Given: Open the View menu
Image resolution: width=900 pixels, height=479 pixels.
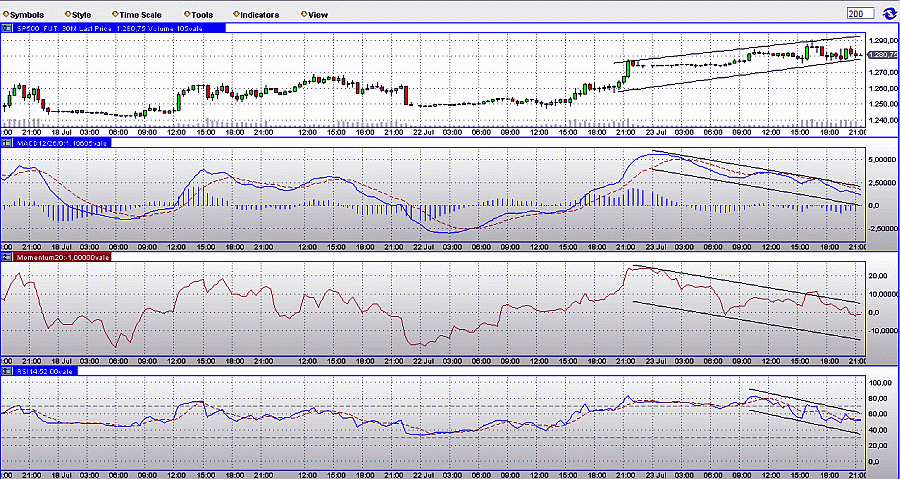Looking at the screenshot, I should click(x=314, y=15).
